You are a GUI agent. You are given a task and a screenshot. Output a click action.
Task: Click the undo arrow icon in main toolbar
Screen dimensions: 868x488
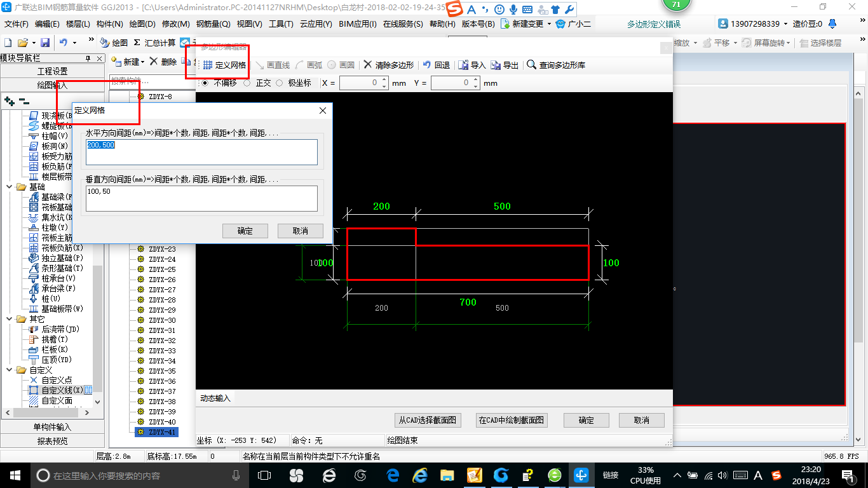click(x=64, y=43)
